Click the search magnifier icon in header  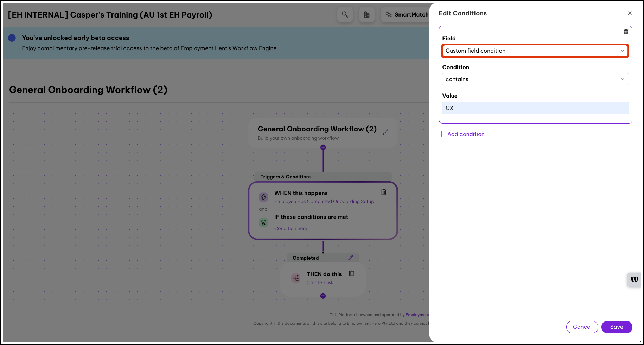345,15
